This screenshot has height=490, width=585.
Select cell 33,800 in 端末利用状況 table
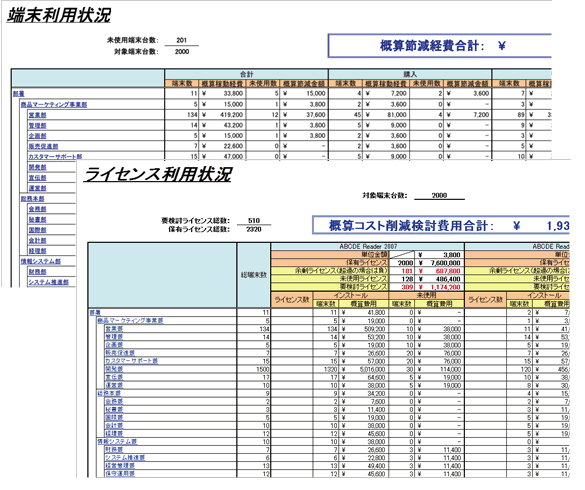click(x=233, y=93)
